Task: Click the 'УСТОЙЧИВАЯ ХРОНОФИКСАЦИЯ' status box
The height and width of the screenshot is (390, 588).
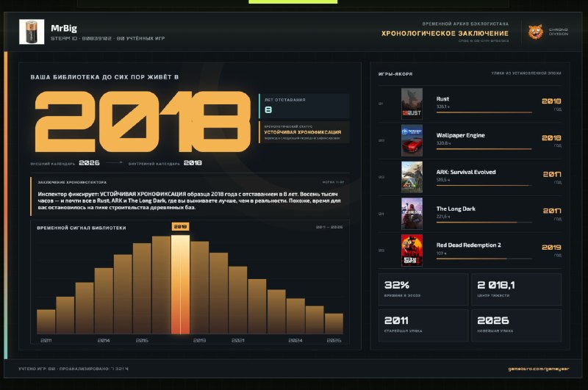Action: click(x=304, y=132)
